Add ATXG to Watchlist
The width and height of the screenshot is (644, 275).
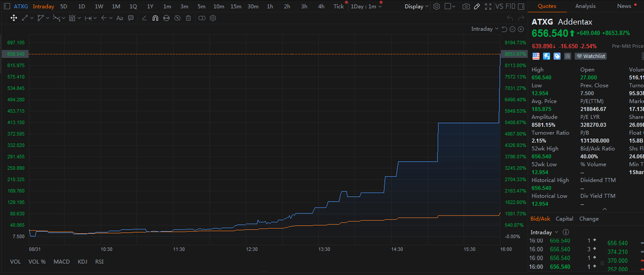(590, 56)
